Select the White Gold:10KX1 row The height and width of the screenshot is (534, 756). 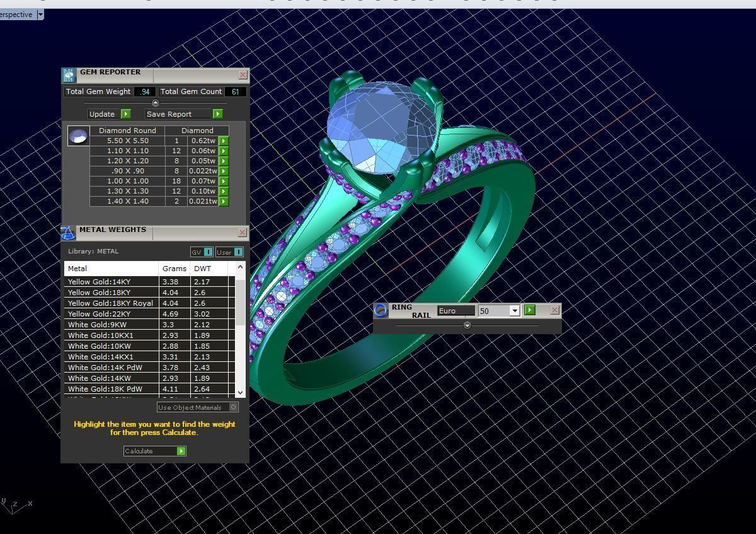click(150, 335)
